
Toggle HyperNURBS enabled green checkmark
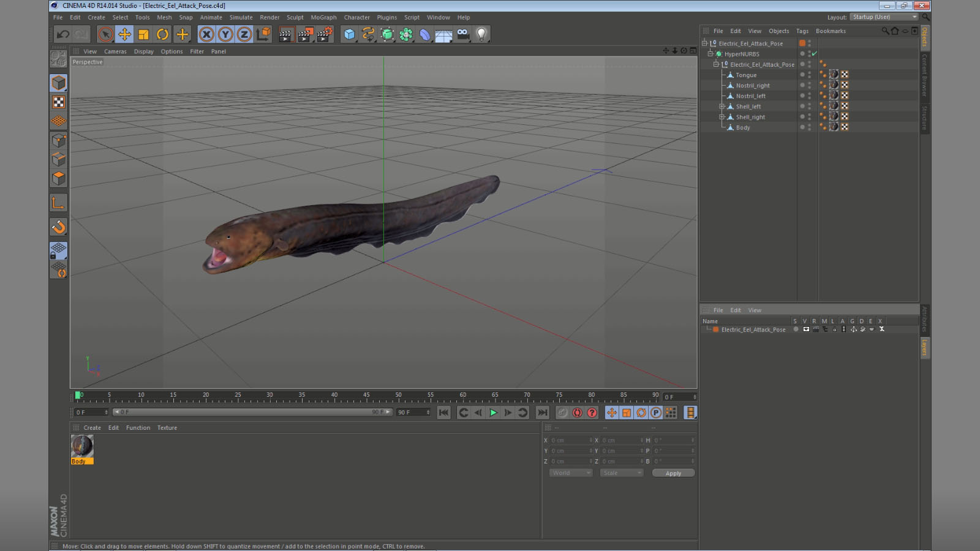point(815,54)
